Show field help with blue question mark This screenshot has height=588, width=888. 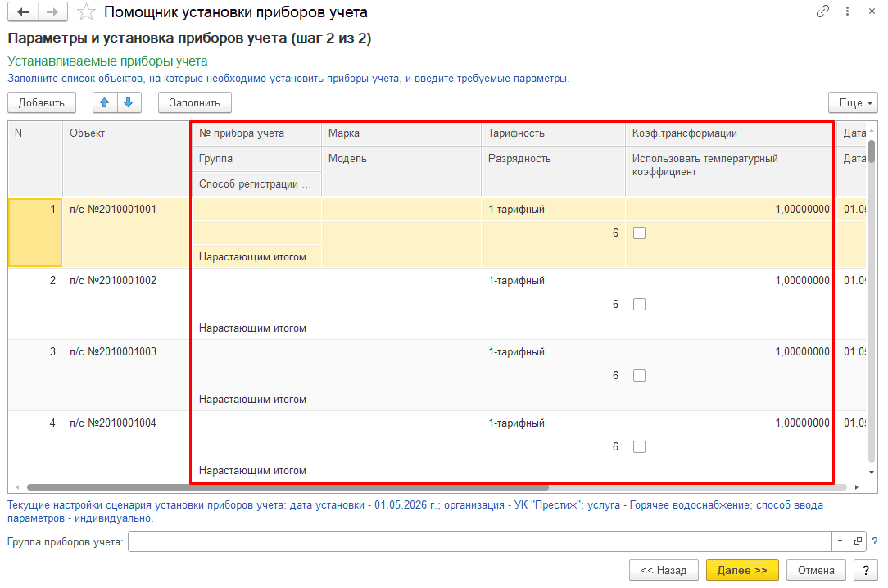point(874,541)
